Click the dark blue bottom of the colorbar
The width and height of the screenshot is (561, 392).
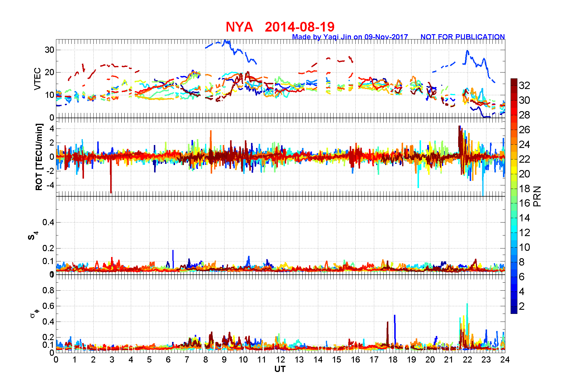pyautogui.click(x=514, y=310)
